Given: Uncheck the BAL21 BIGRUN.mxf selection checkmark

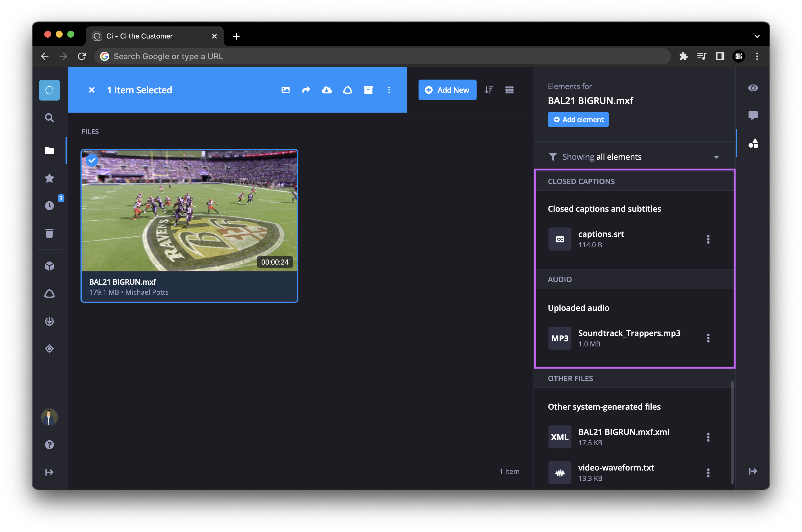Looking at the screenshot, I should pyautogui.click(x=92, y=160).
